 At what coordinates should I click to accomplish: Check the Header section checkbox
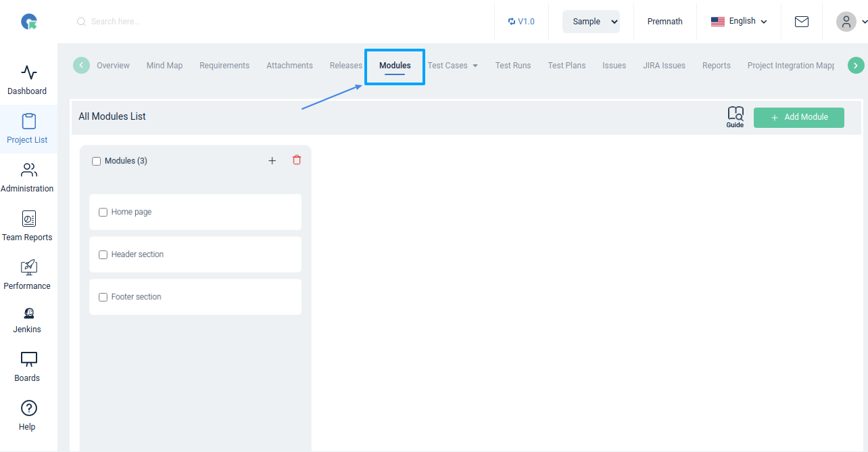(x=103, y=255)
